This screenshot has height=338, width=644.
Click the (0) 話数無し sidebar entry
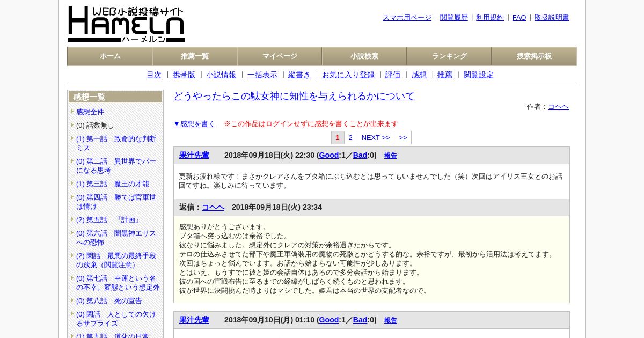coord(95,126)
